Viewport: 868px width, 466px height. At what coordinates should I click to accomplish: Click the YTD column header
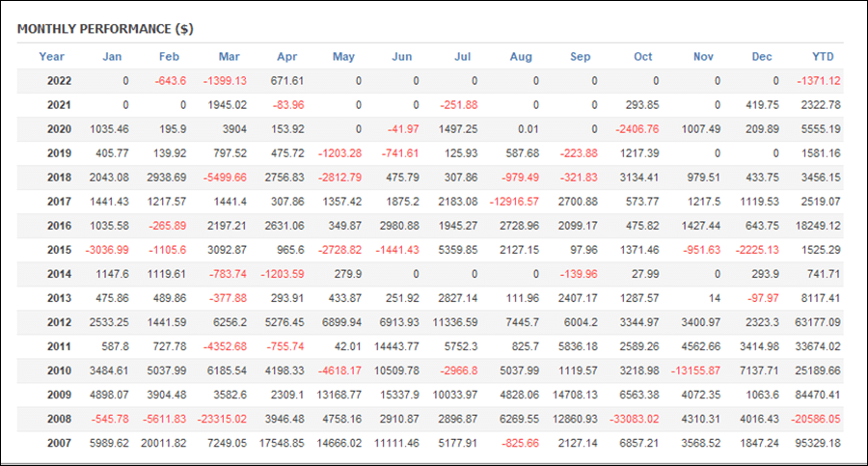pos(823,57)
